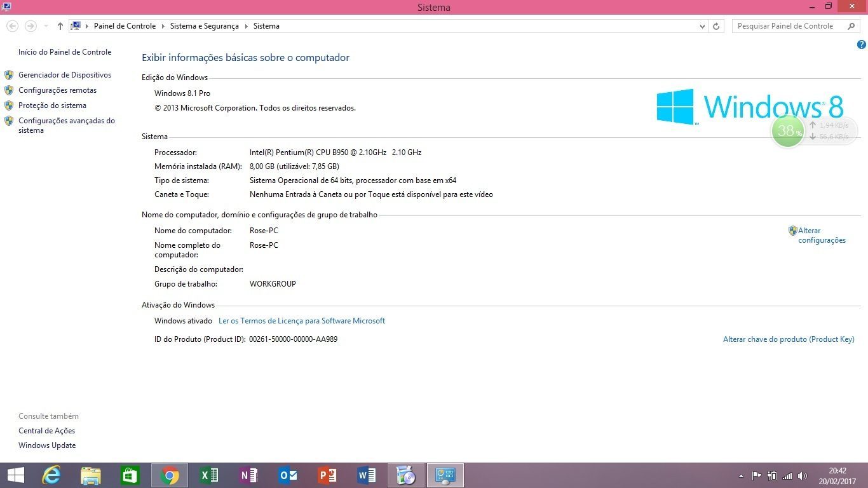
Task: Open Central de Ações
Action: 47,431
